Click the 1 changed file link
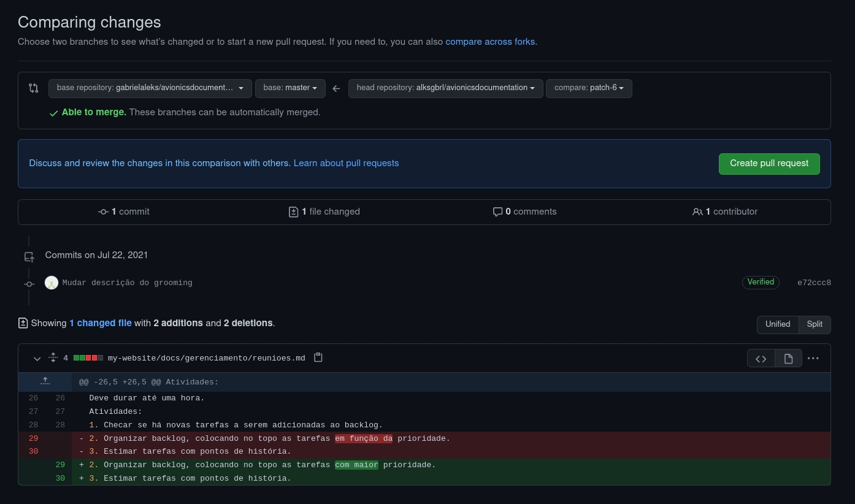 (101, 323)
